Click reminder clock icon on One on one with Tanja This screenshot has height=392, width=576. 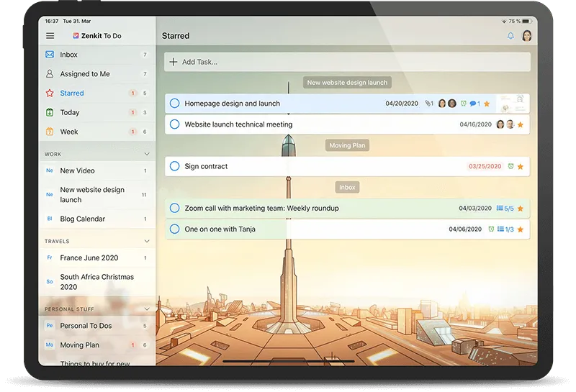tap(491, 229)
